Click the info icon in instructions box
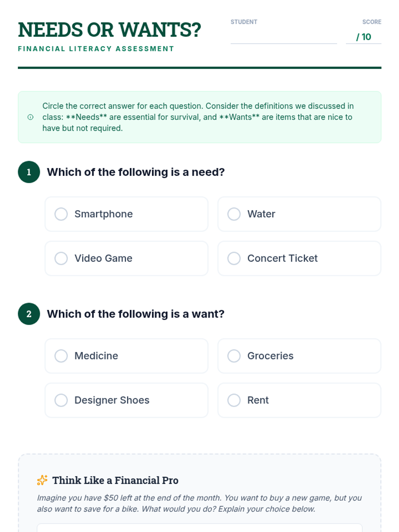Image resolution: width=399 pixels, height=532 pixels. coord(30,117)
